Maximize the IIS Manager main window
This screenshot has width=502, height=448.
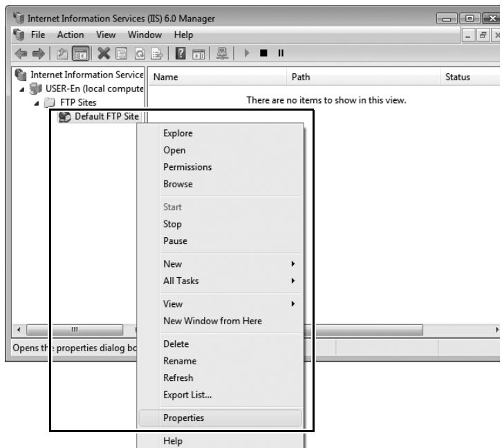point(470,18)
